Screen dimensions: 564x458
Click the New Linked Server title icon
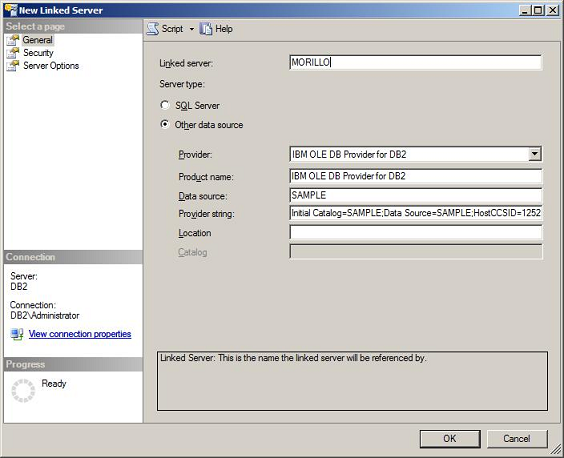tap(11, 10)
